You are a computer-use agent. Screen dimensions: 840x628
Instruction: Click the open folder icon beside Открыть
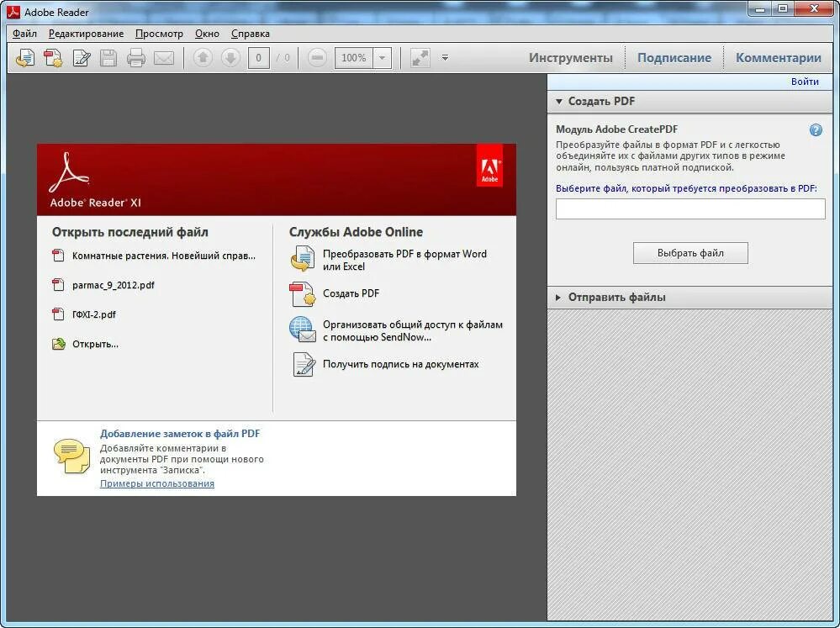pos(58,344)
